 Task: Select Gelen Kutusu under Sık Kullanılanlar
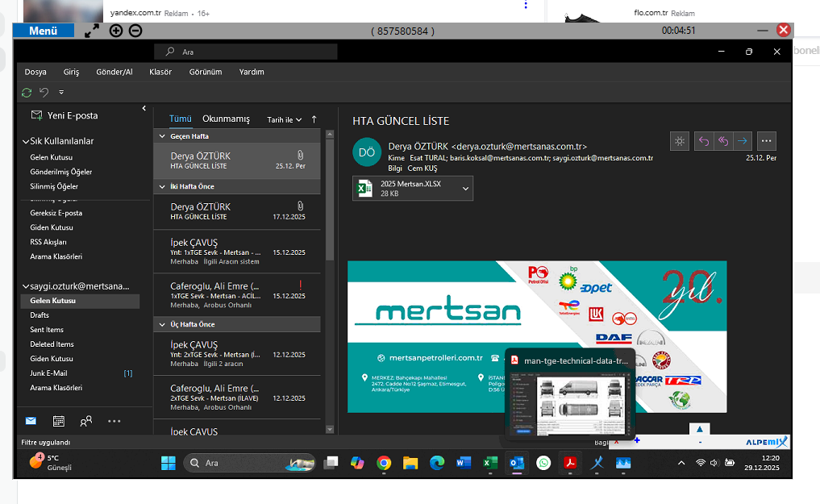coord(52,157)
